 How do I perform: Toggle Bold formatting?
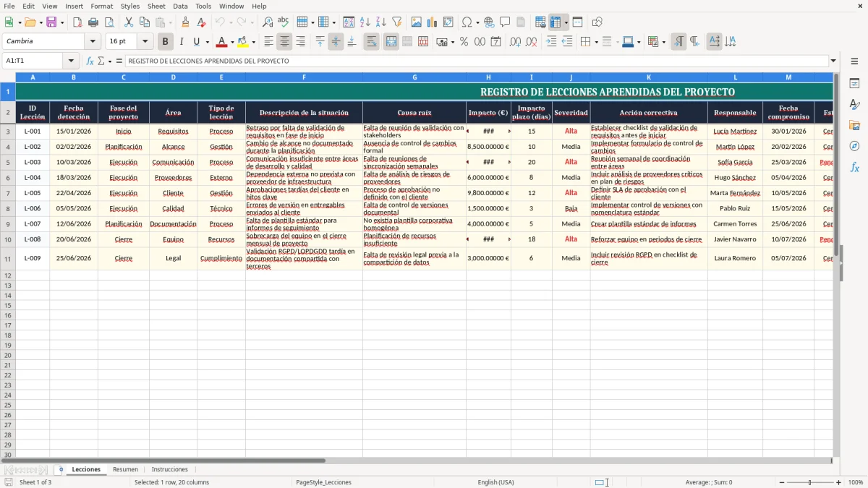[166, 42]
